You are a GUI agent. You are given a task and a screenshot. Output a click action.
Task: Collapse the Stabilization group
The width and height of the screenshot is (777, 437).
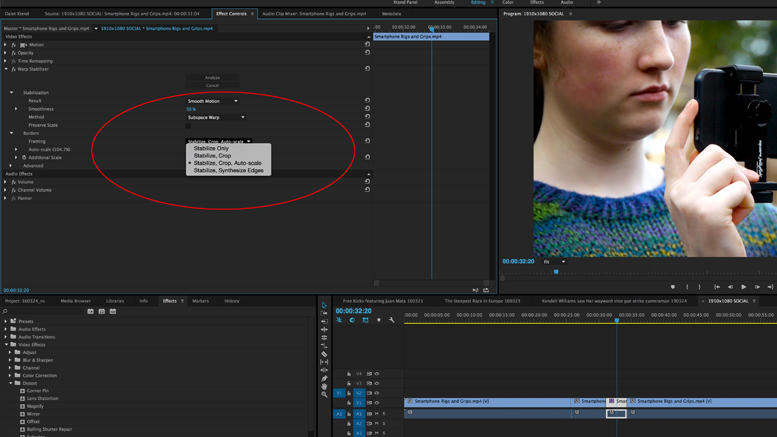[x=11, y=93]
